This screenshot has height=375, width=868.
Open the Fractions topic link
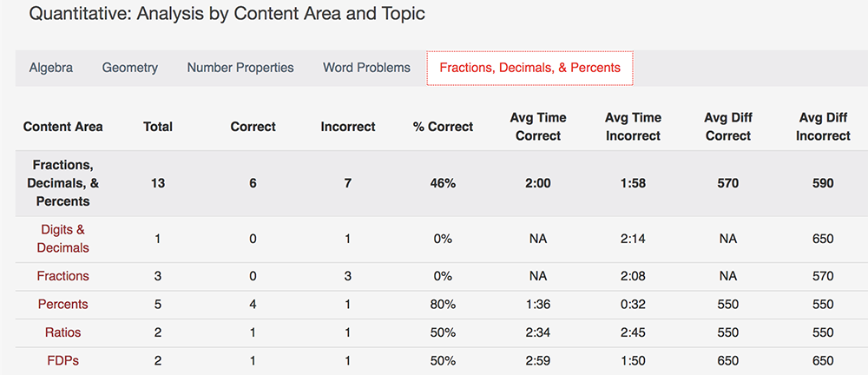click(x=63, y=276)
